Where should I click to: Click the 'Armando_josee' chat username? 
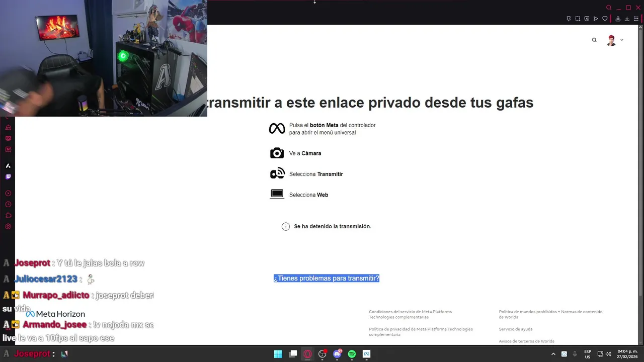pos(54,325)
